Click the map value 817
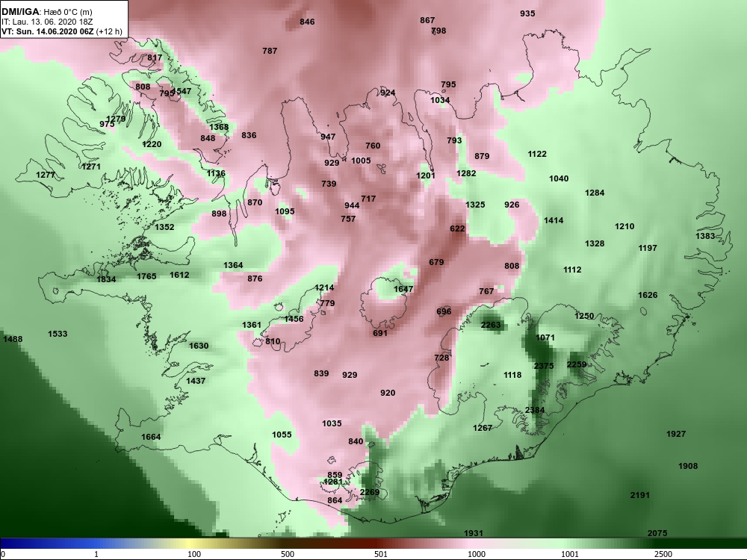 (155, 57)
